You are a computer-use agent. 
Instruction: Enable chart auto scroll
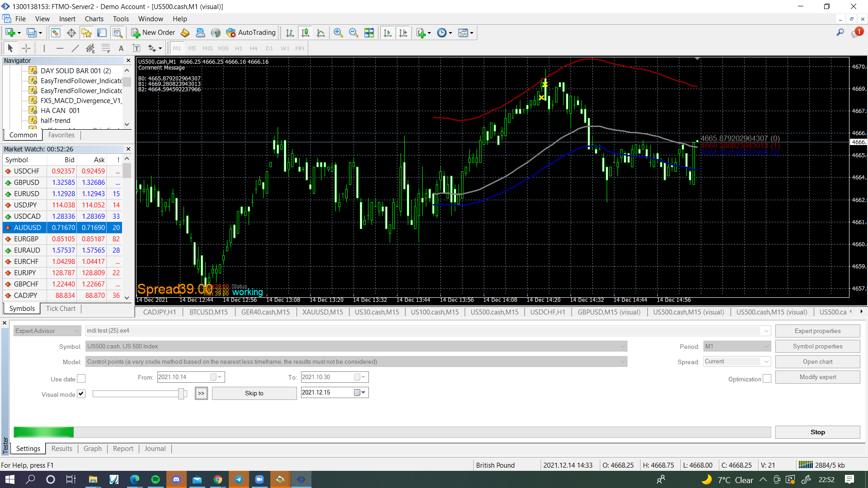pyautogui.click(x=387, y=33)
